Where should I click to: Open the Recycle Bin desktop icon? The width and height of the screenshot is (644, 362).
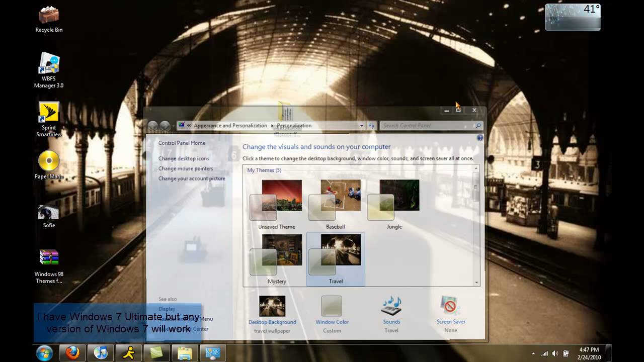tap(49, 19)
